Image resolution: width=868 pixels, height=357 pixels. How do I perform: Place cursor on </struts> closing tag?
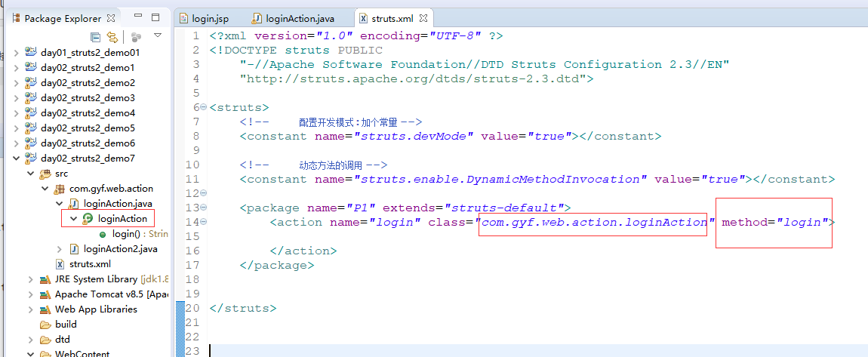(x=243, y=308)
